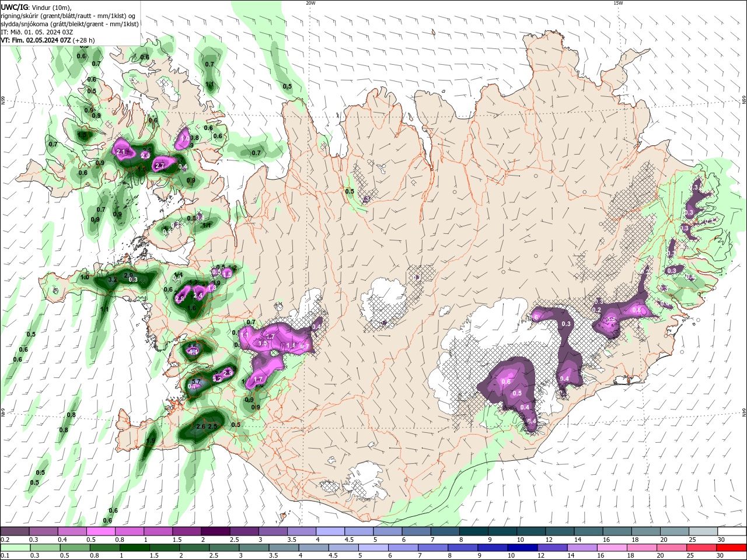Click the 2.4 value on the map

198,296
